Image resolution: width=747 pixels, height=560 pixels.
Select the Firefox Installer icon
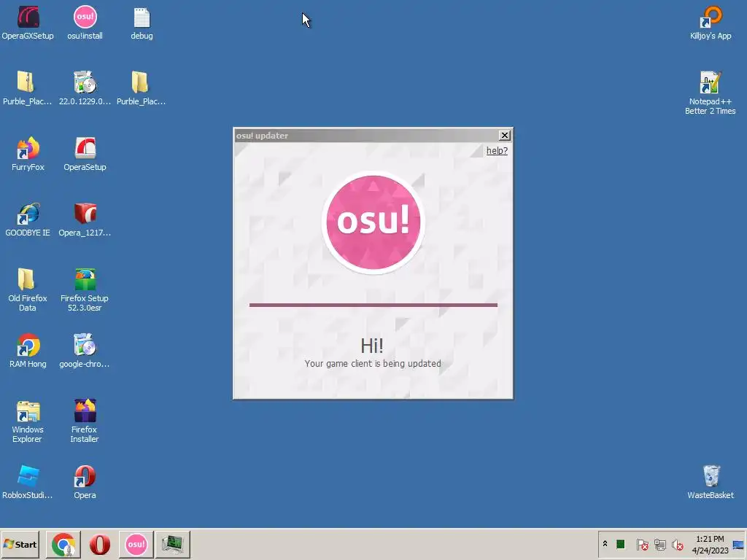point(85,421)
